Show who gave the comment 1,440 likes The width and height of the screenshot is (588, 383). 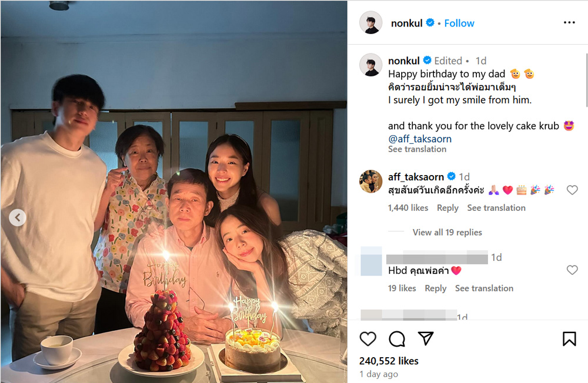click(408, 208)
